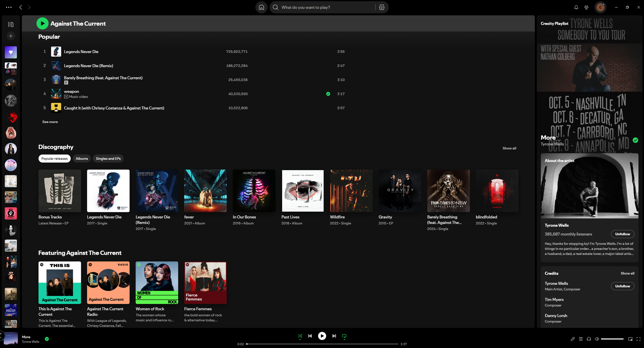Click Unfollow under Tyrone Wells monthly listeners
644x348 pixels.
coord(622,234)
